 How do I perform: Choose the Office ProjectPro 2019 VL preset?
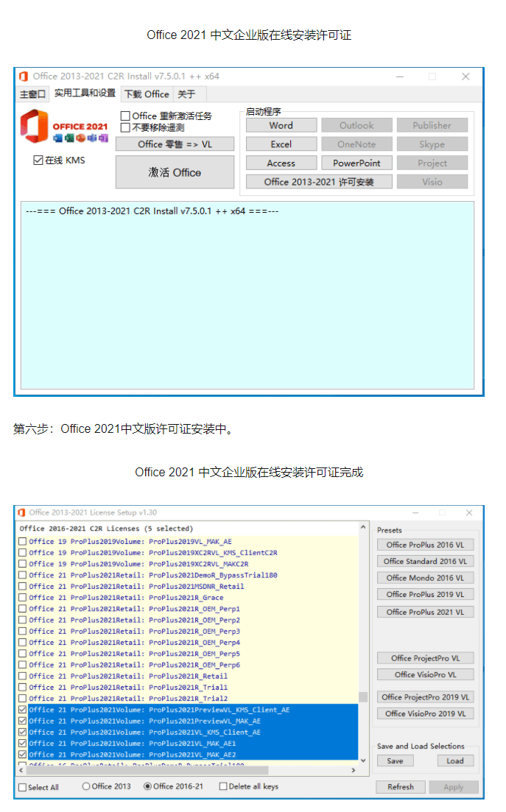point(425,697)
